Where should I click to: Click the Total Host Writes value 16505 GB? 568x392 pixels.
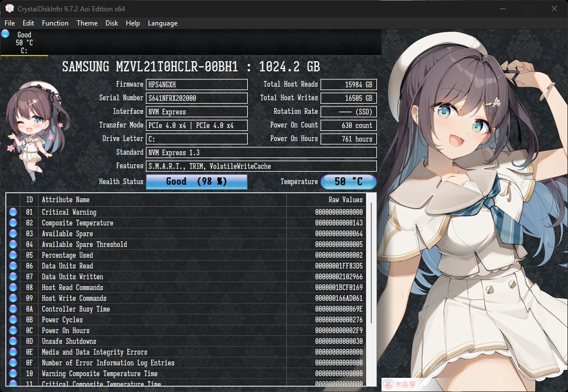point(349,98)
